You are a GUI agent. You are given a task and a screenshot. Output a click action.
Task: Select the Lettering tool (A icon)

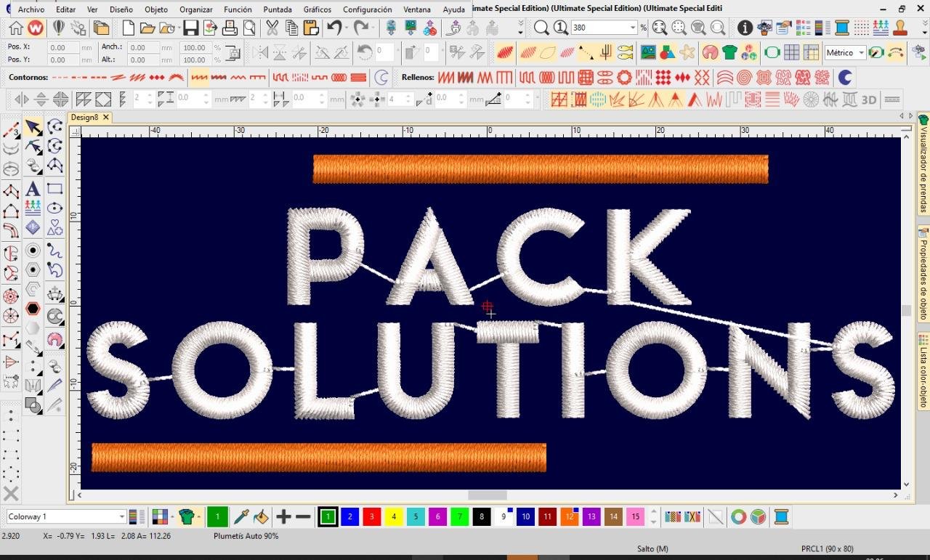point(33,189)
